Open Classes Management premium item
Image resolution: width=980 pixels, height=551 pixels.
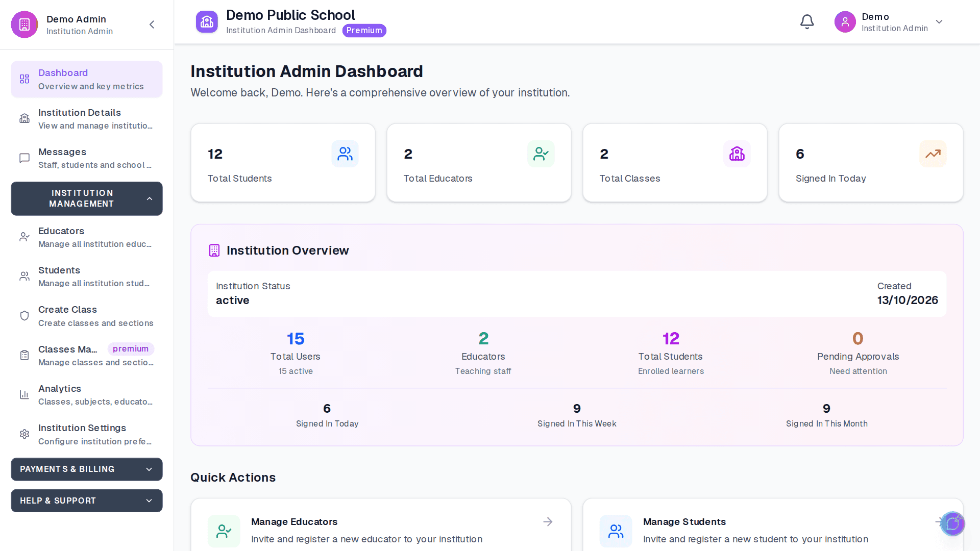(87, 356)
